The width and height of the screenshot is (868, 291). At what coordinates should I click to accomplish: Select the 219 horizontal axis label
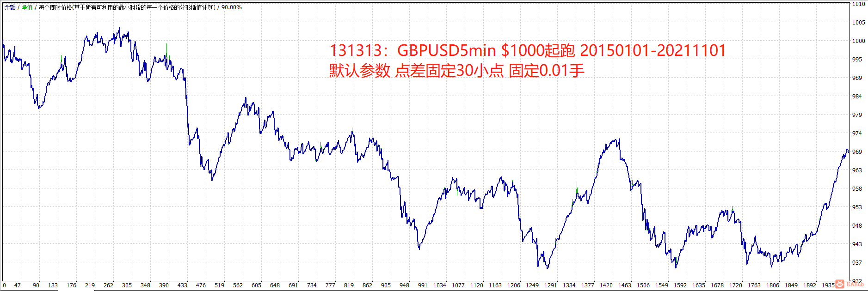pos(90,285)
